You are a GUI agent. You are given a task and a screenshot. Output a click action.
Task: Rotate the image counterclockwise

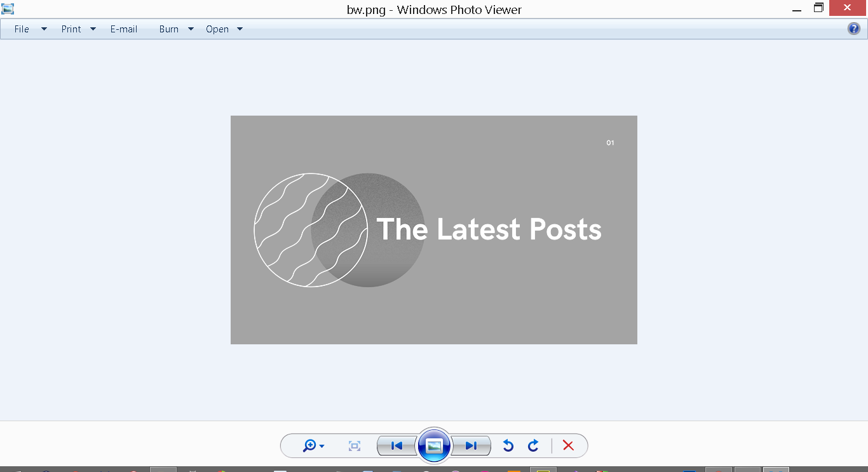coord(508,446)
